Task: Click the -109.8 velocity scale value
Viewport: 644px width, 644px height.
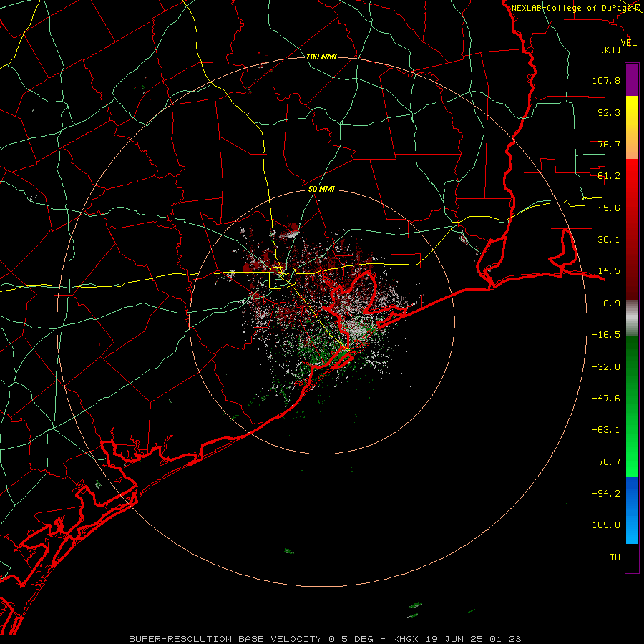Action: [x=603, y=525]
